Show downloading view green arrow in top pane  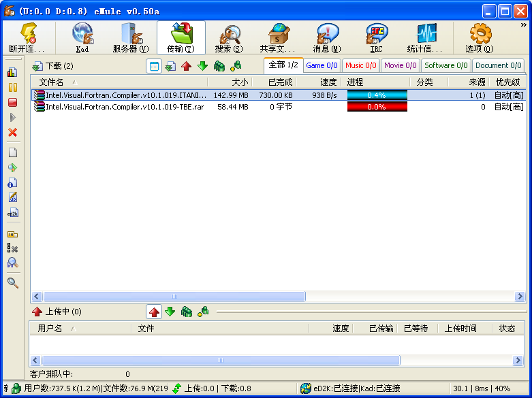click(x=202, y=66)
